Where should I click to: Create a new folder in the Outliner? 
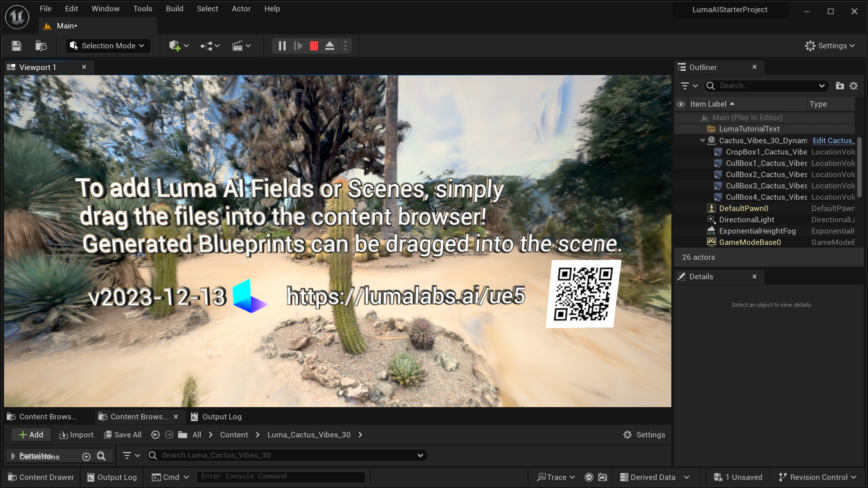click(840, 86)
